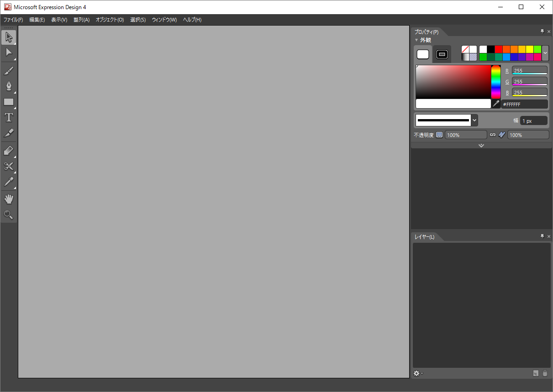Pick the yellow swatch
Viewport: 553px width, 392px height.
pos(530,49)
